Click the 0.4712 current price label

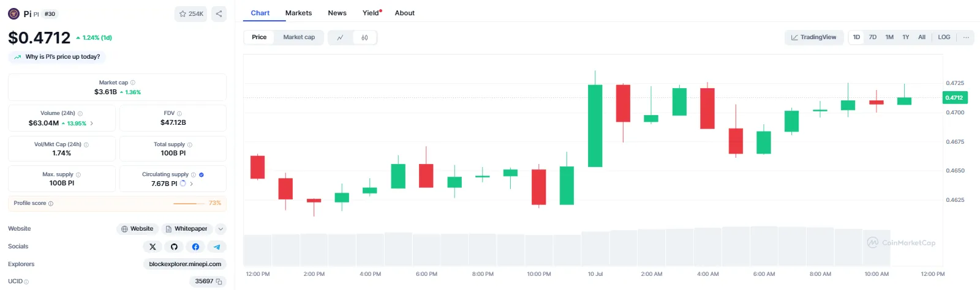[x=954, y=98]
